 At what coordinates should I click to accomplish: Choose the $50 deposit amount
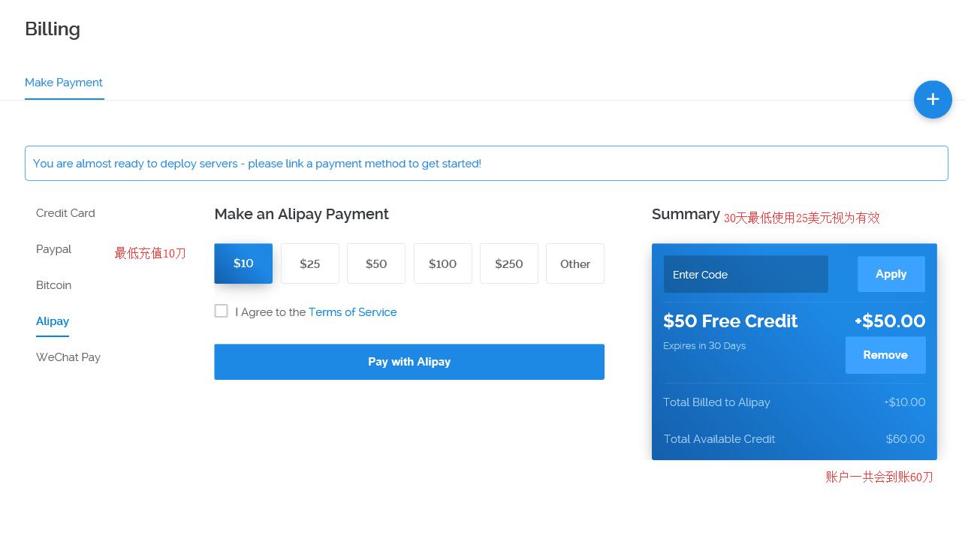376,263
